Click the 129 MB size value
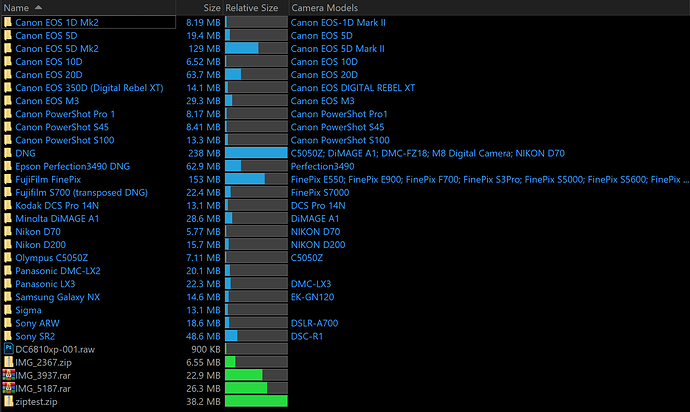 coord(204,48)
